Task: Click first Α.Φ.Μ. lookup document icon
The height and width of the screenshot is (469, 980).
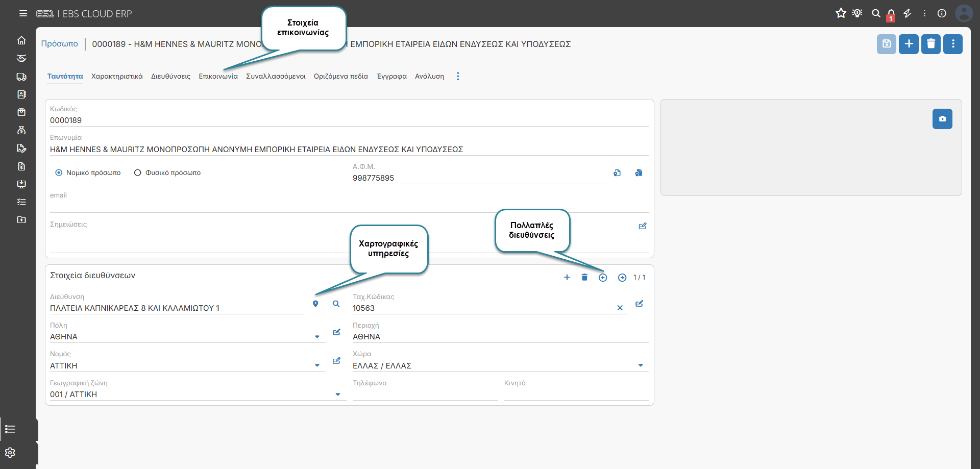Action: (x=617, y=173)
